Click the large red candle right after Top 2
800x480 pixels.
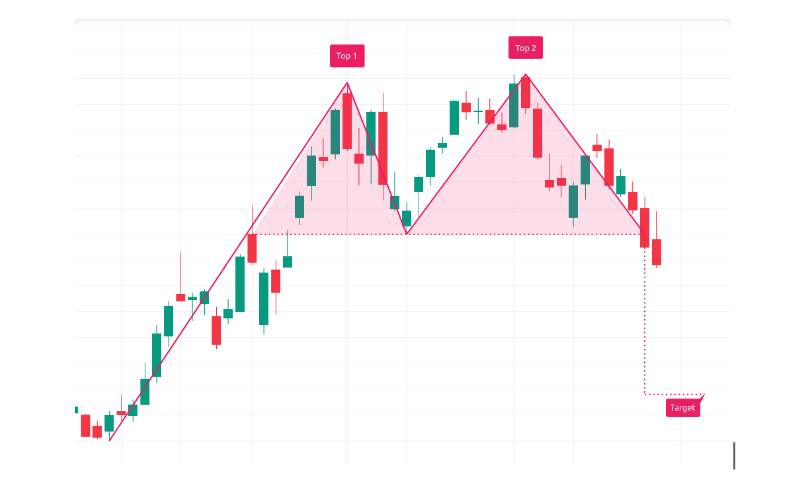point(537,132)
